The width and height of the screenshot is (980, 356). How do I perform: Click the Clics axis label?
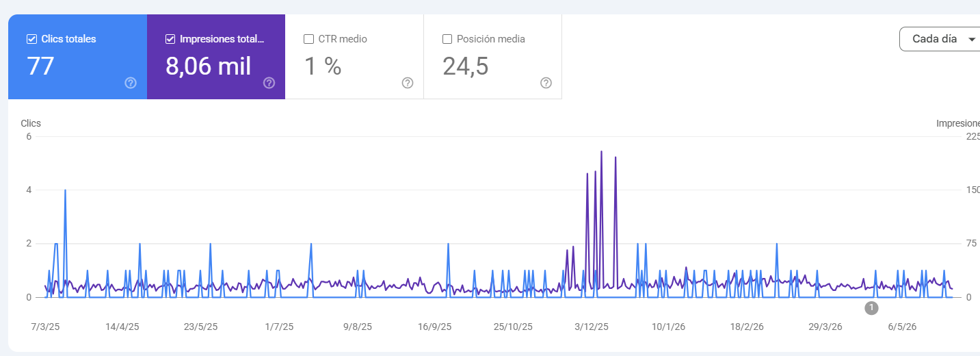coord(31,123)
